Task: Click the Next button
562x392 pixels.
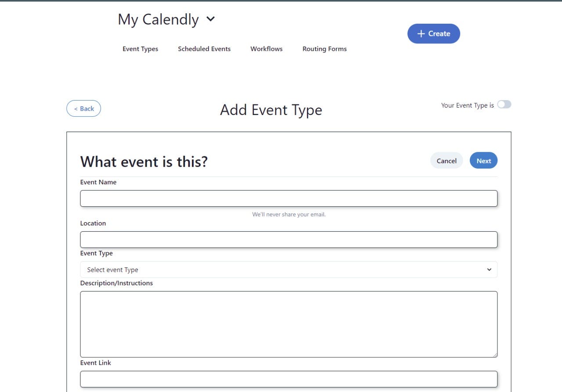Action: [483, 161]
